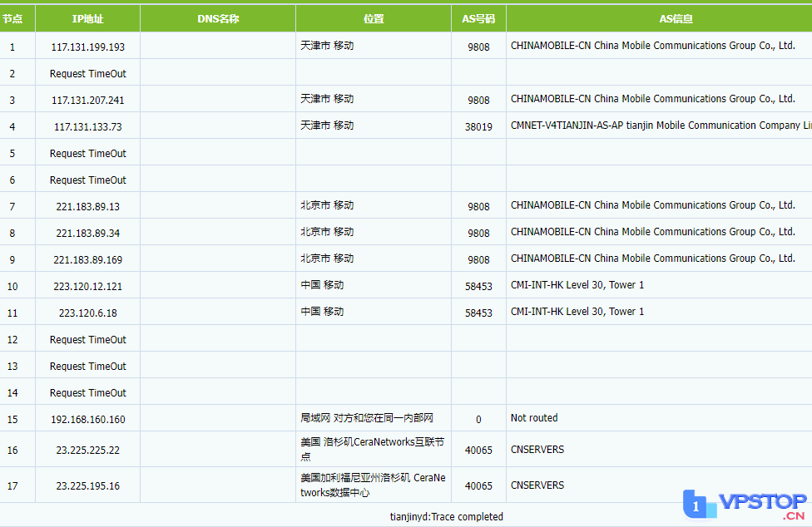Select AS number 9808 in row 8
Screen dimensions: 812x527
click(478, 234)
